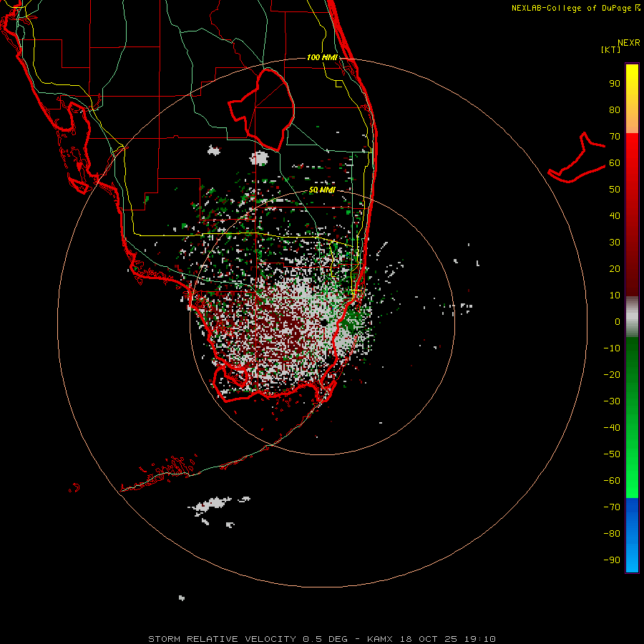
Task: Click the KT units label above color scale
Action: coord(610,49)
